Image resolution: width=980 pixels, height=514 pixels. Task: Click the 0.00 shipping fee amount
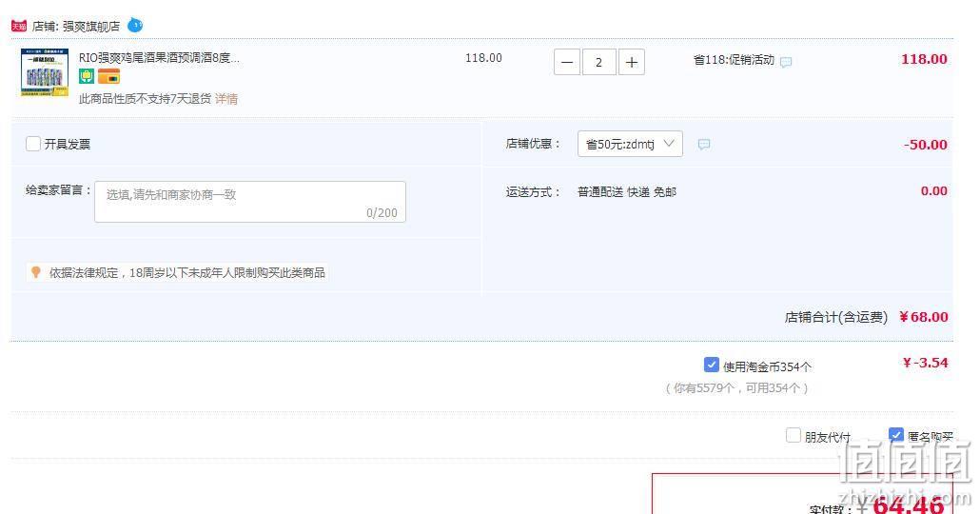pos(933,190)
